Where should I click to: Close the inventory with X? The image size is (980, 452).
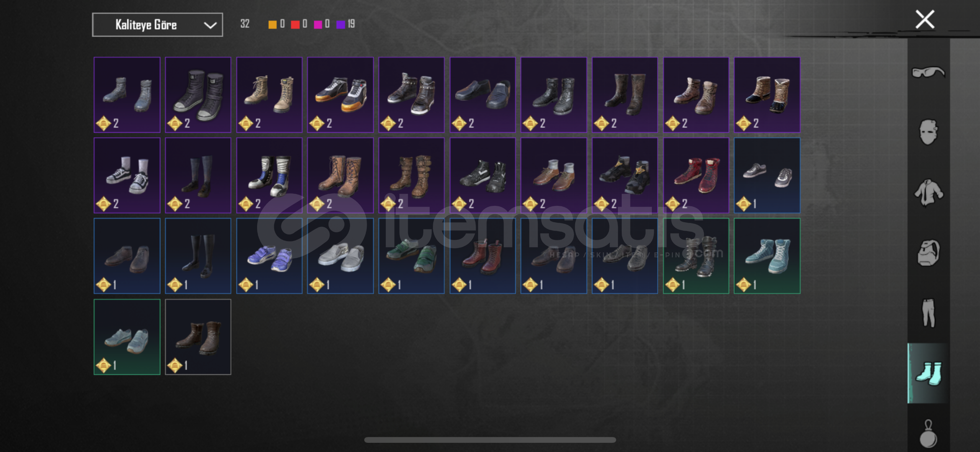click(925, 19)
